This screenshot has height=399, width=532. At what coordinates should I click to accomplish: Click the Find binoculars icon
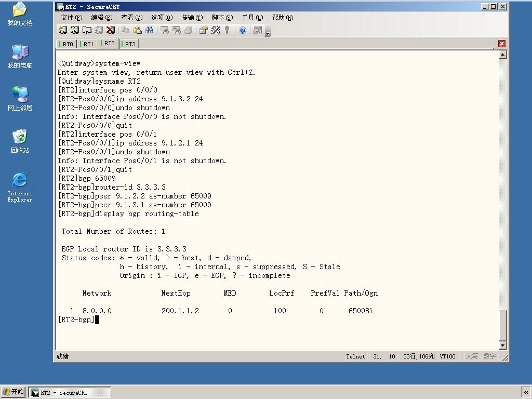(149, 30)
